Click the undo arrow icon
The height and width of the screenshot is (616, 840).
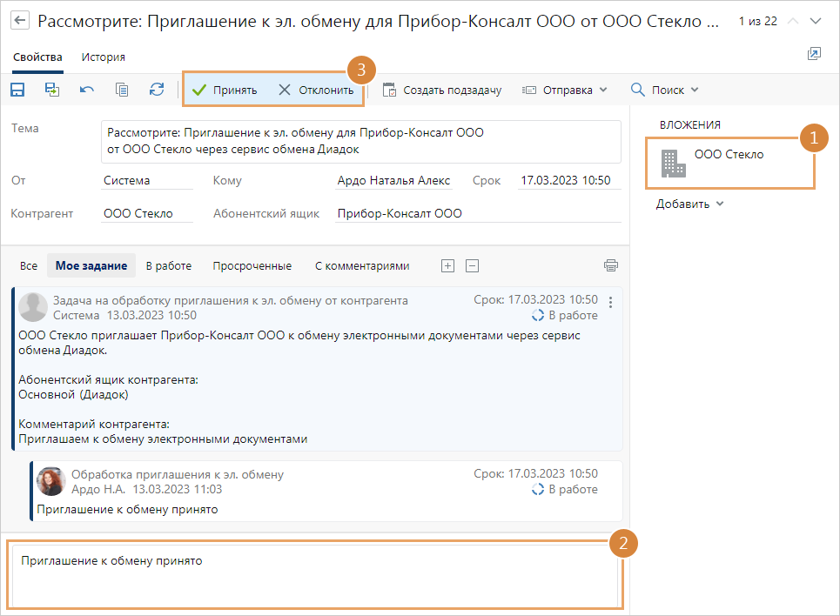coord(87,90)
